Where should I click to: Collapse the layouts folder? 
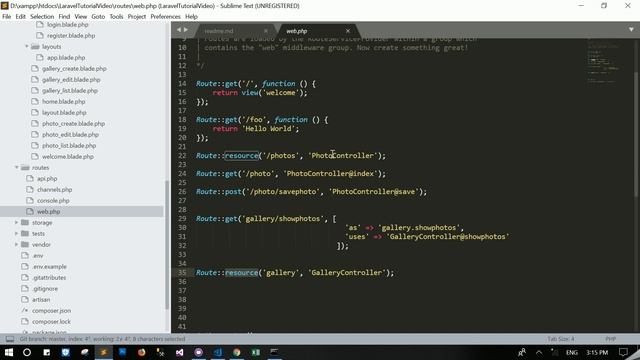coord(27,47)
